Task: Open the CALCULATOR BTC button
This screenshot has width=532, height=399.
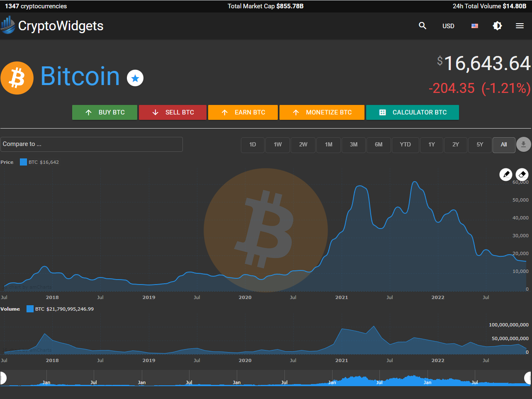Action: [412, 112]
